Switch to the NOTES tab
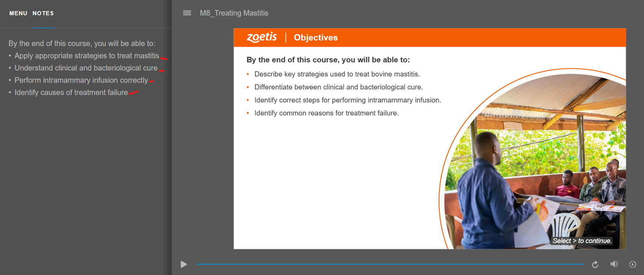The height and width of the screenshot is (275, 644). click(43, 13)
